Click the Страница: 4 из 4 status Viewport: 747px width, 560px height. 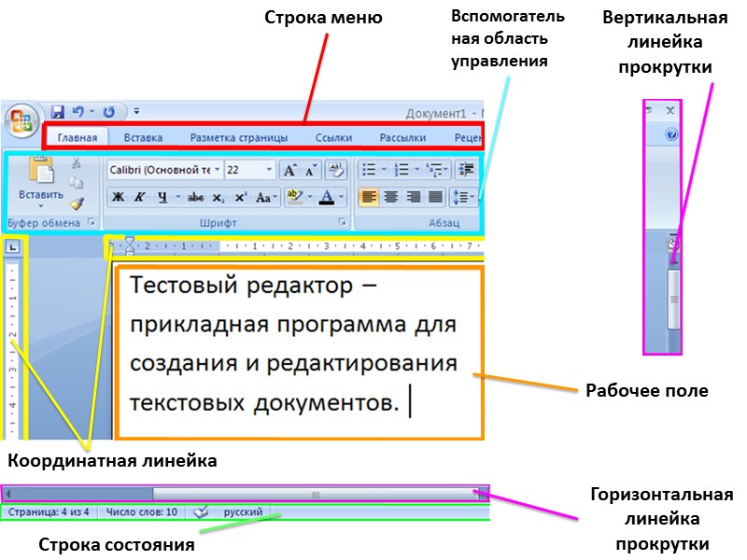click(x=49, y=511)
